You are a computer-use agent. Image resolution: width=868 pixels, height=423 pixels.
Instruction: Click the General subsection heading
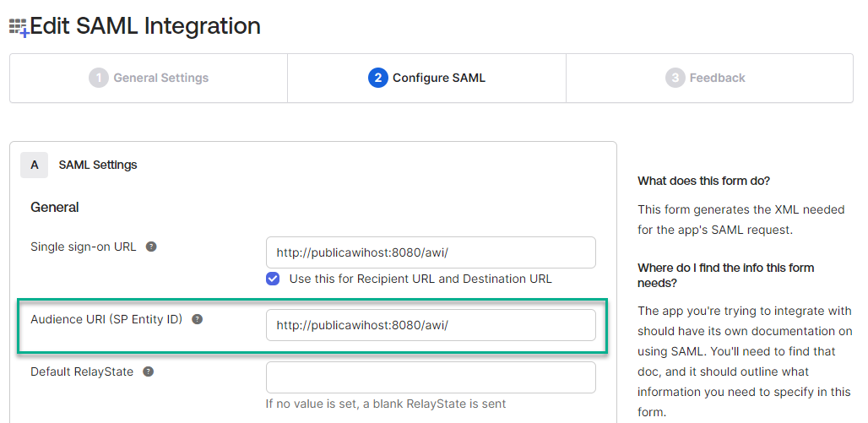[x=55, y=207]
